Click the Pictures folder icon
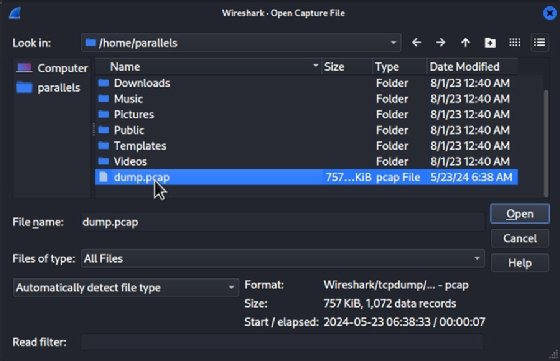Screen dimensions: 560x361 click(104, 114)
